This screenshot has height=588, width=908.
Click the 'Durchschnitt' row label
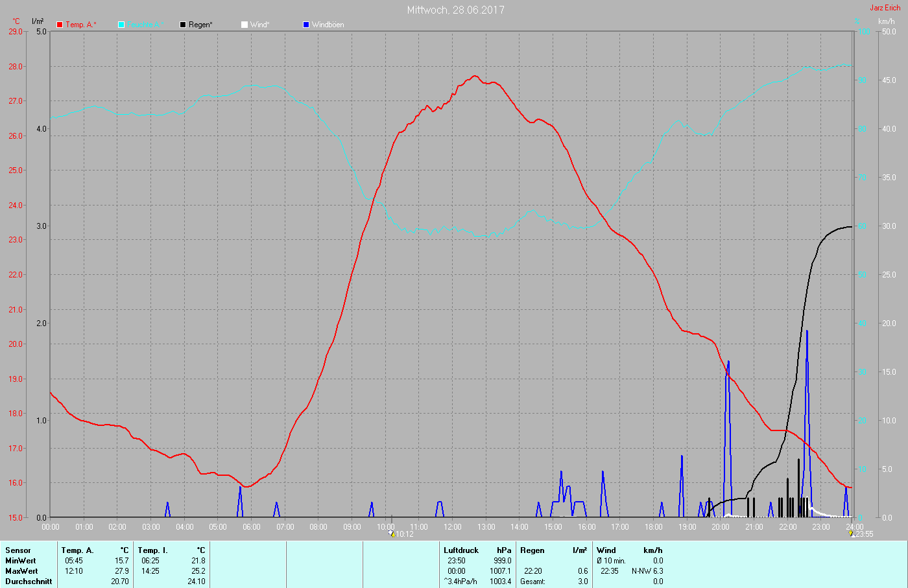[29, 582]
